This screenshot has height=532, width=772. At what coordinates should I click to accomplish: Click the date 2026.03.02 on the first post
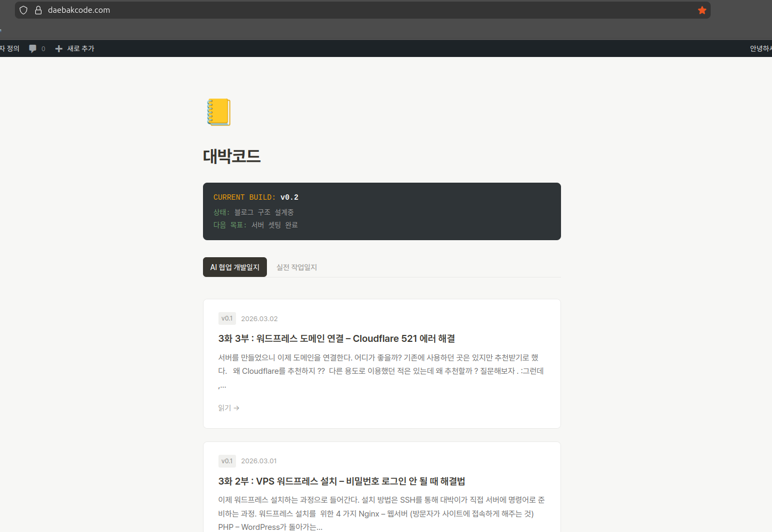pyautogui.click(x=259, y=318)
